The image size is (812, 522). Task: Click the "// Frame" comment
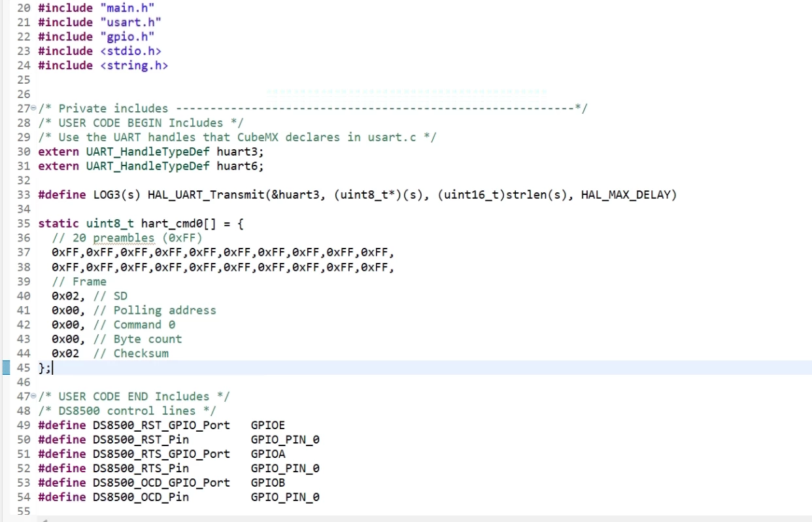coord(79,281)
